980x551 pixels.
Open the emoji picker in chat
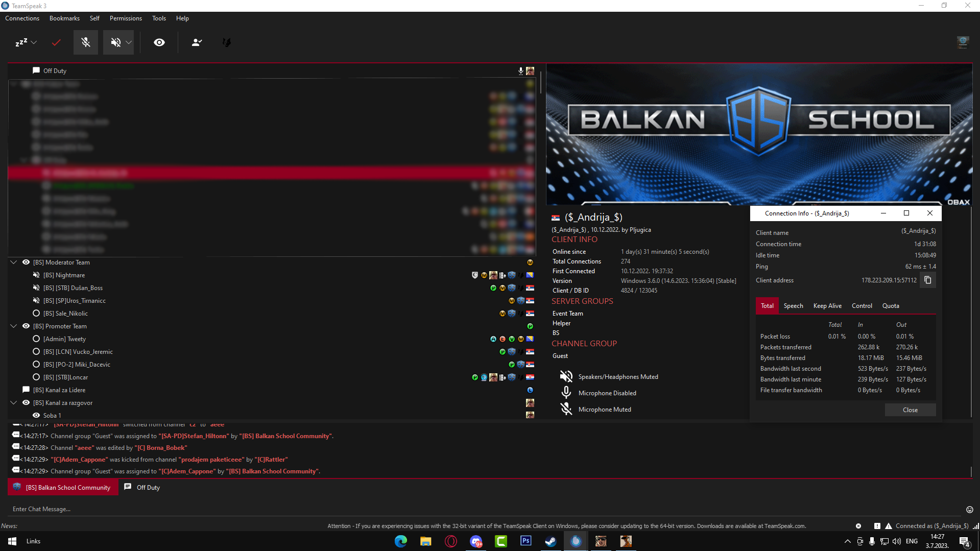pos(969,510)
